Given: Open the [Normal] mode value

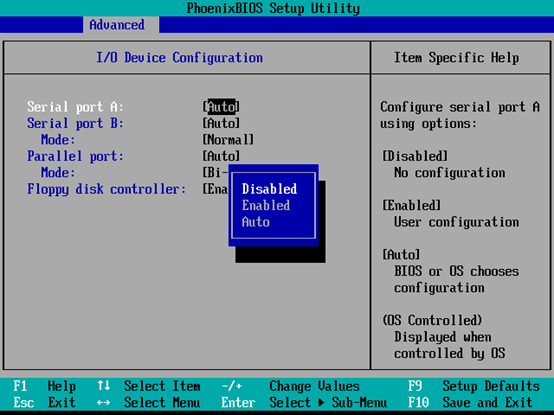Looking at the screenshot, I should [x=228, y=140].
